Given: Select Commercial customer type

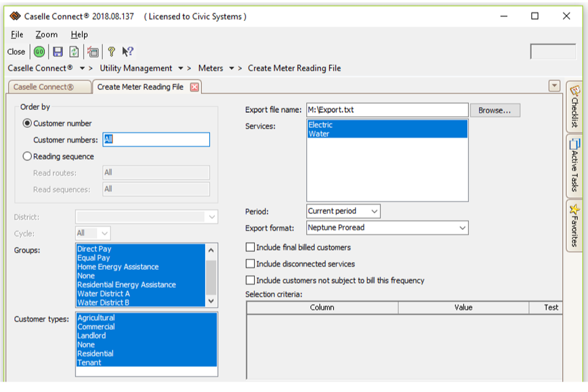Looking at the screenshot, I should click(x=146, y=327).
